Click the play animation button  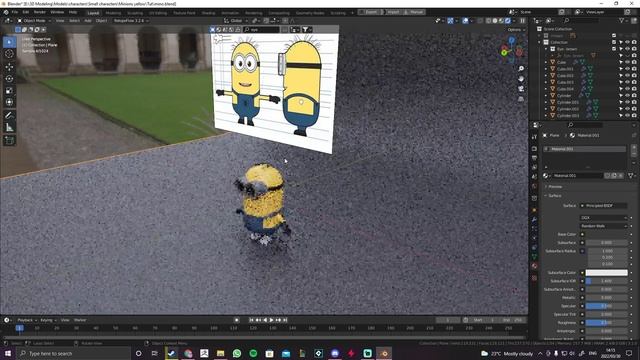tap(271, 320)
